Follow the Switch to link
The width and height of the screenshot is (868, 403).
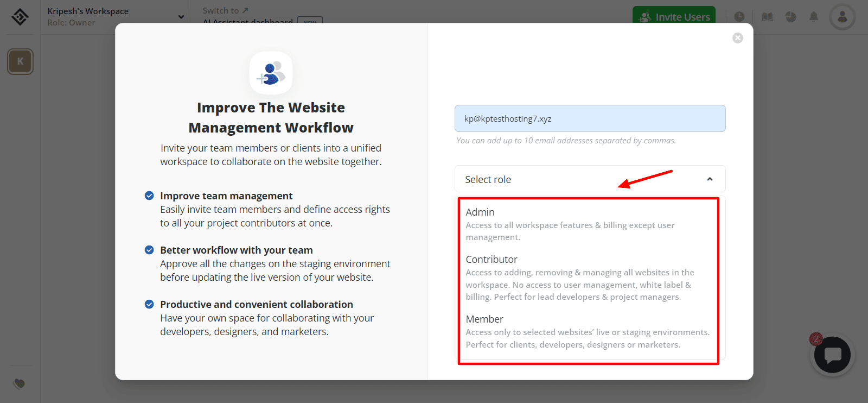pos(225,10)
